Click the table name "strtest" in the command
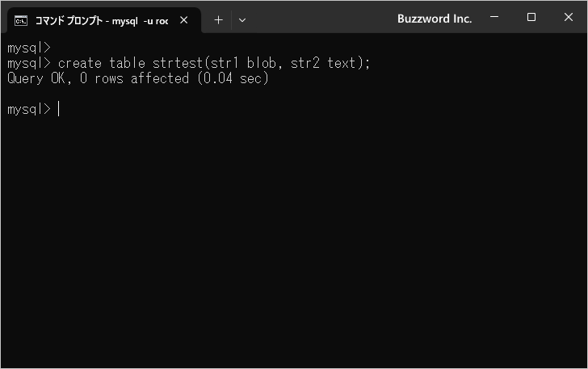The image size is (588, 369). coord(177,63)
